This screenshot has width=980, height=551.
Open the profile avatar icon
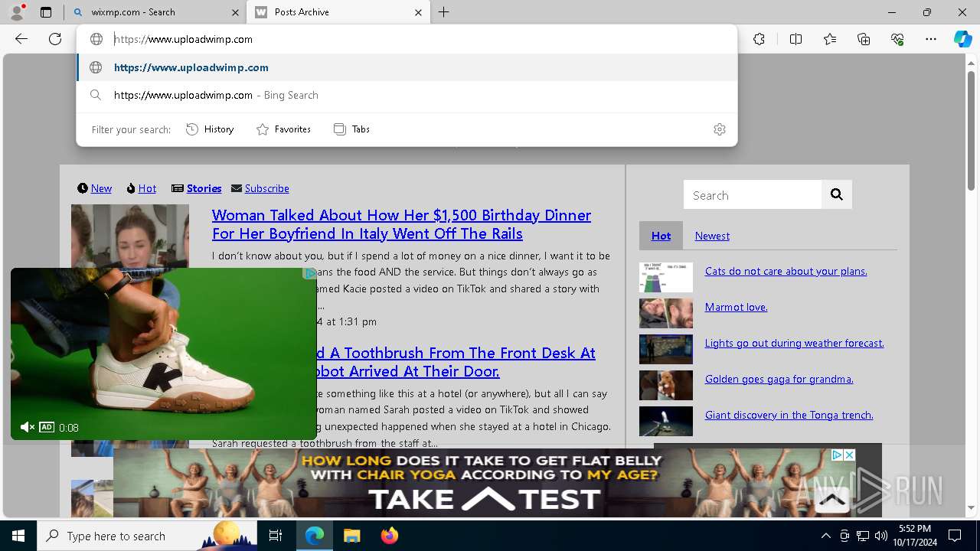click(x=17, y=11)
